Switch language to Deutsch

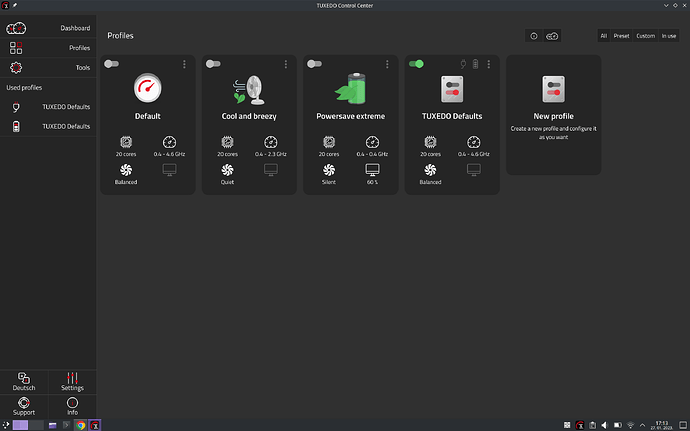[24, 382]
